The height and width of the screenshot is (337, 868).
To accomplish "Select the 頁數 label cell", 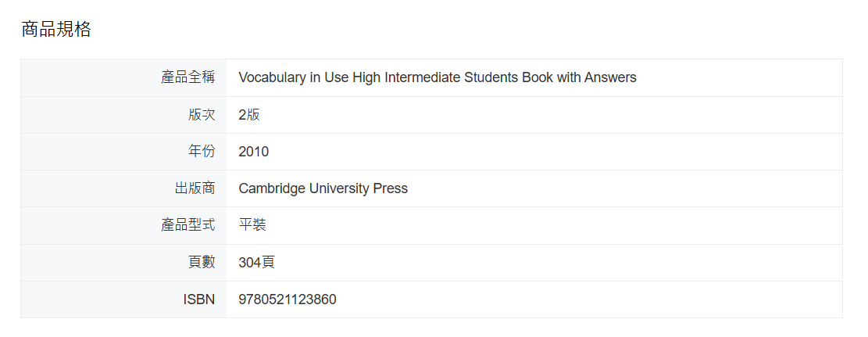I will [x=123, y=263].
